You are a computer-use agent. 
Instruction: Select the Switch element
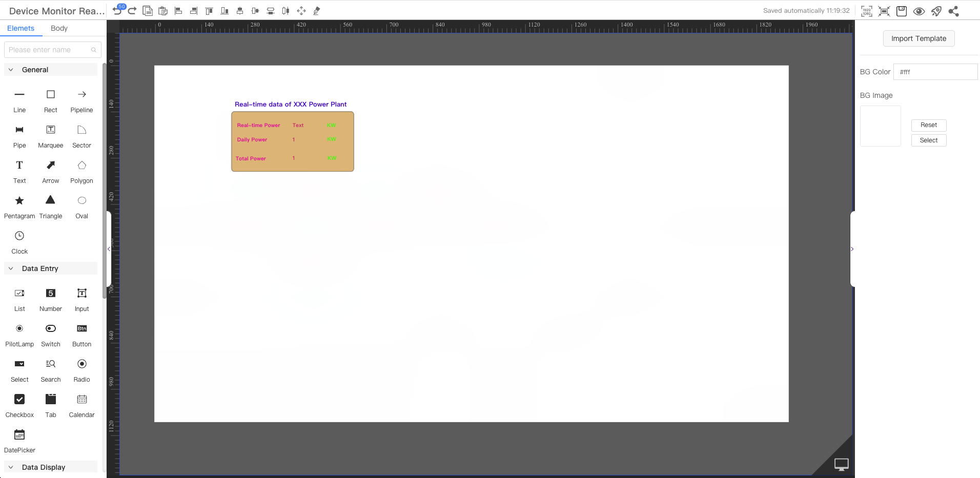[x=50, y=335]
